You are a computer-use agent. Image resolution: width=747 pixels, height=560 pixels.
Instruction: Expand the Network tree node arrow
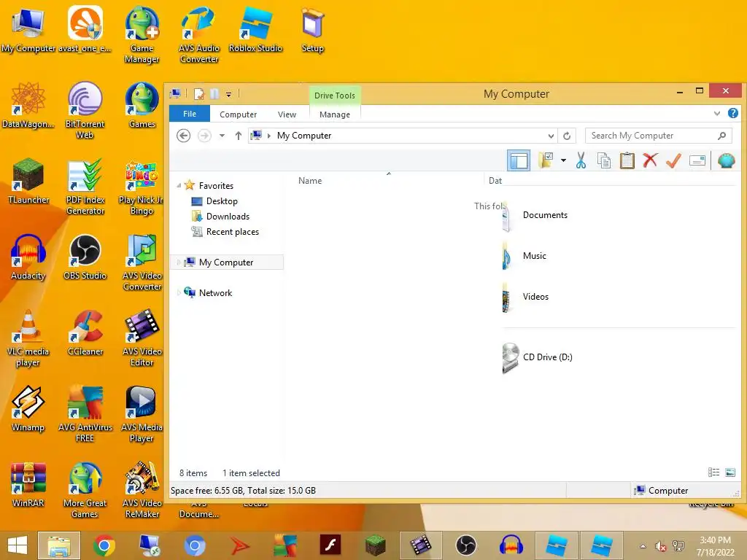179,293
